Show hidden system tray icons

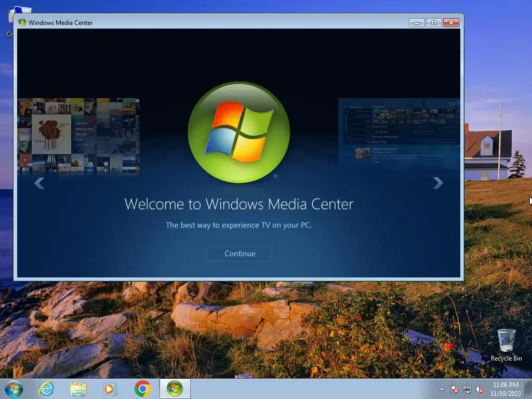point(442,389)
